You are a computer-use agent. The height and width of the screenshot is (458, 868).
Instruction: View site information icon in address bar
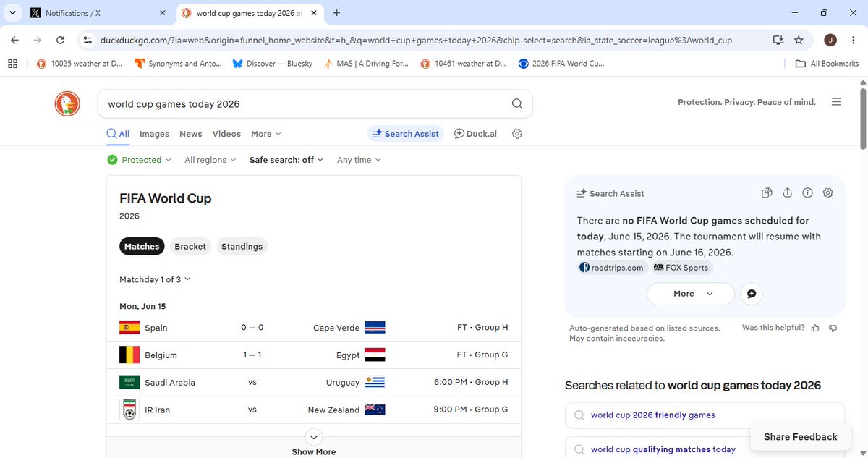coord(88,41)
